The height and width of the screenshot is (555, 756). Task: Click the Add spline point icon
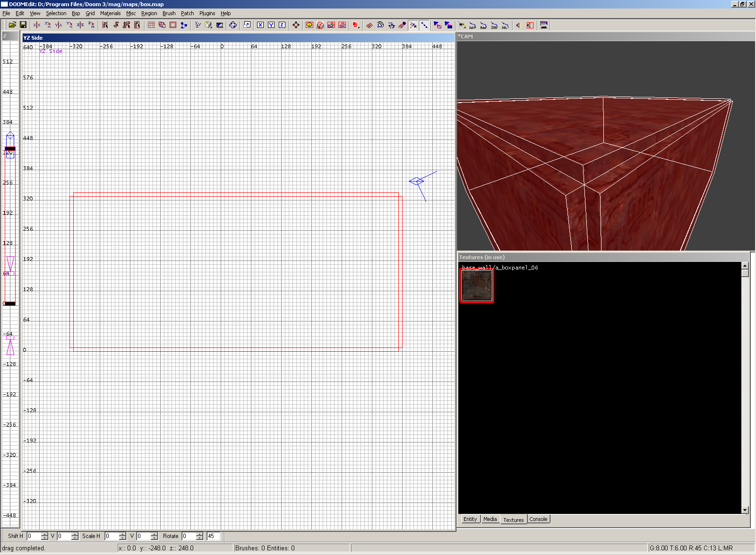[483, 25]
